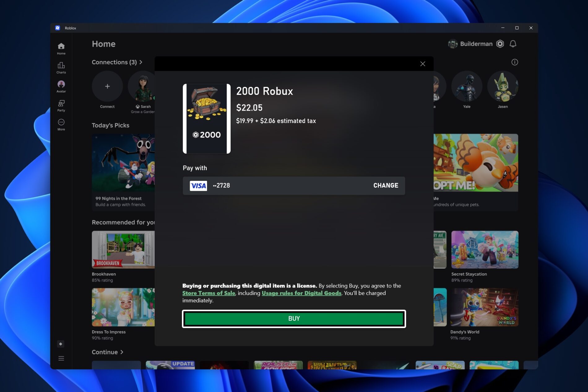Open Usage rules for Digital Goods link
This screenshot has width=588, height=392.
(x=301, y=293)
